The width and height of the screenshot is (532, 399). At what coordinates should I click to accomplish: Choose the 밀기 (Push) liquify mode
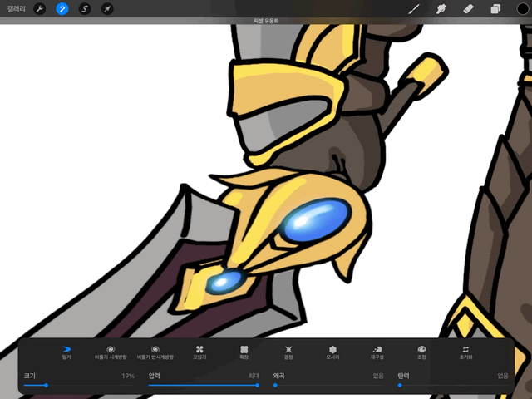click(x=66, y=352)
